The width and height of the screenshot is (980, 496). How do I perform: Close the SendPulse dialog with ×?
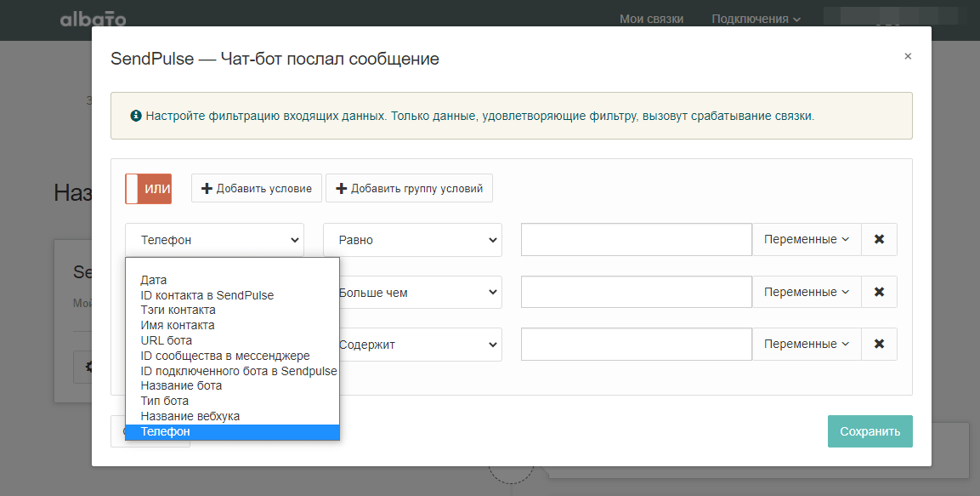[x=908, y=56]
